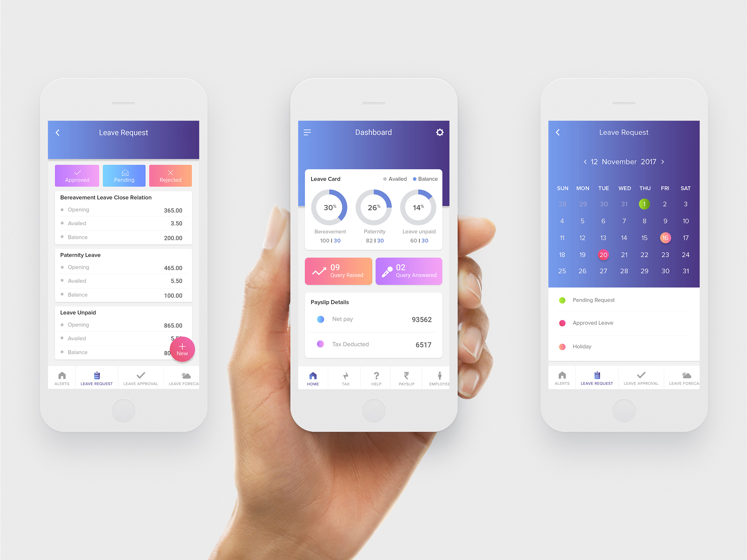Tap the Leave Request clipboard icon
747x560 pixels.
point(95,375)
